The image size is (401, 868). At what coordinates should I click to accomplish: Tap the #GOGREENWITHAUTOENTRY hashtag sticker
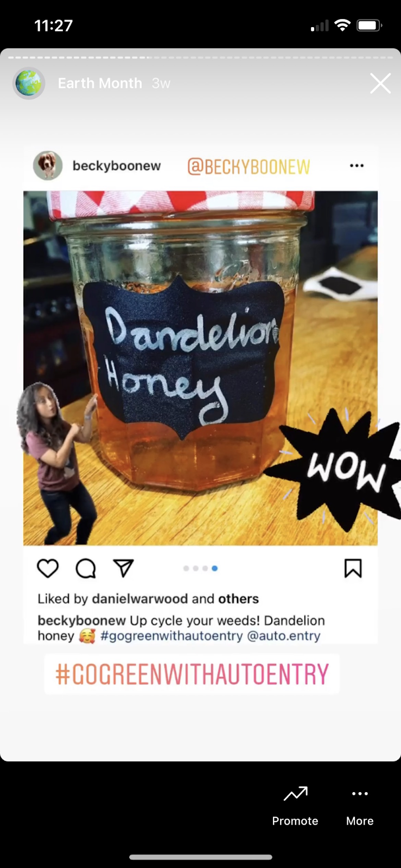point(192,674)
